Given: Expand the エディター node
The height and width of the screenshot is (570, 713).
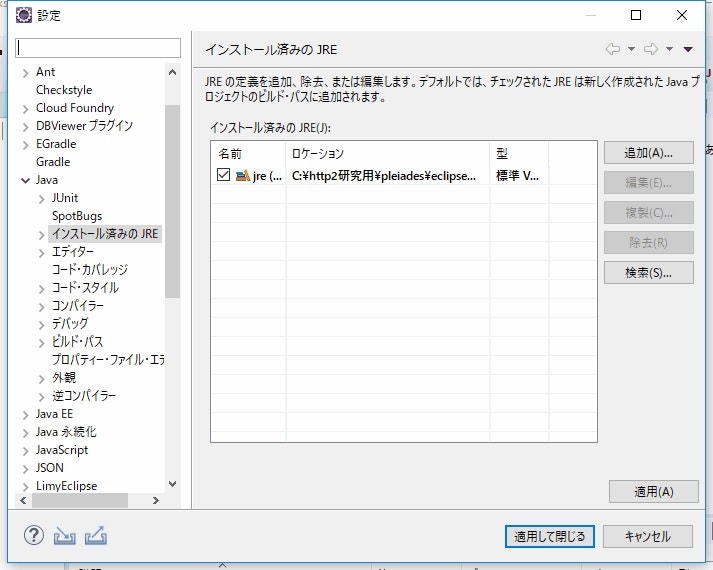Looking at the screenshot, I should [x=42, y=253].
